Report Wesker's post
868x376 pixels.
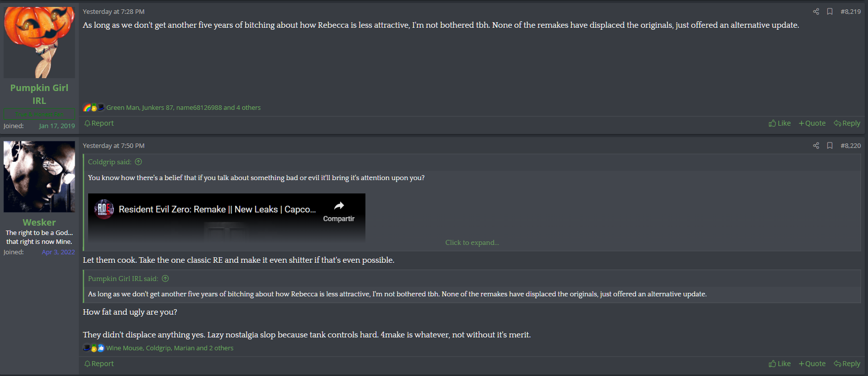coord(99,364)
